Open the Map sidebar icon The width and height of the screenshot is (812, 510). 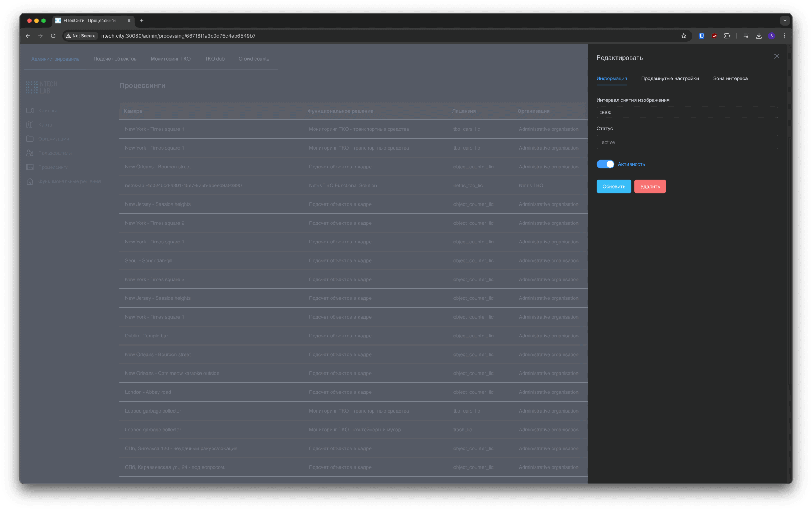click(30, 125)
